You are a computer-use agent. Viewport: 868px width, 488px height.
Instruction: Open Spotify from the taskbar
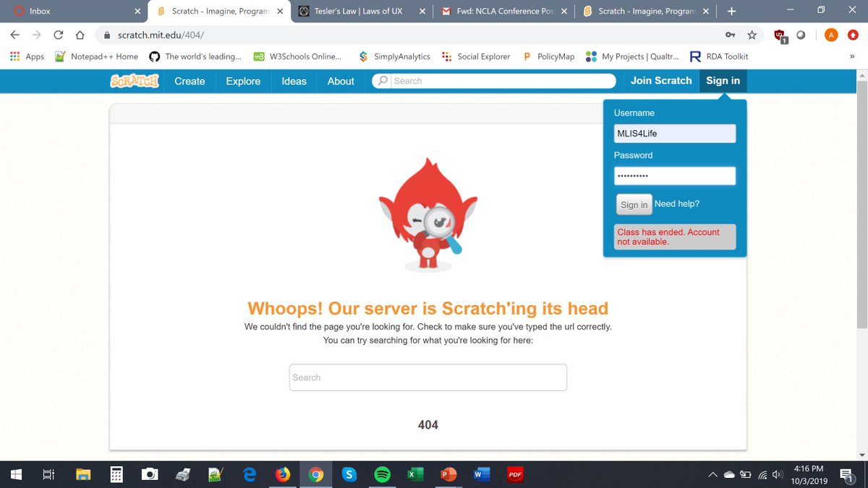[383, 474]
